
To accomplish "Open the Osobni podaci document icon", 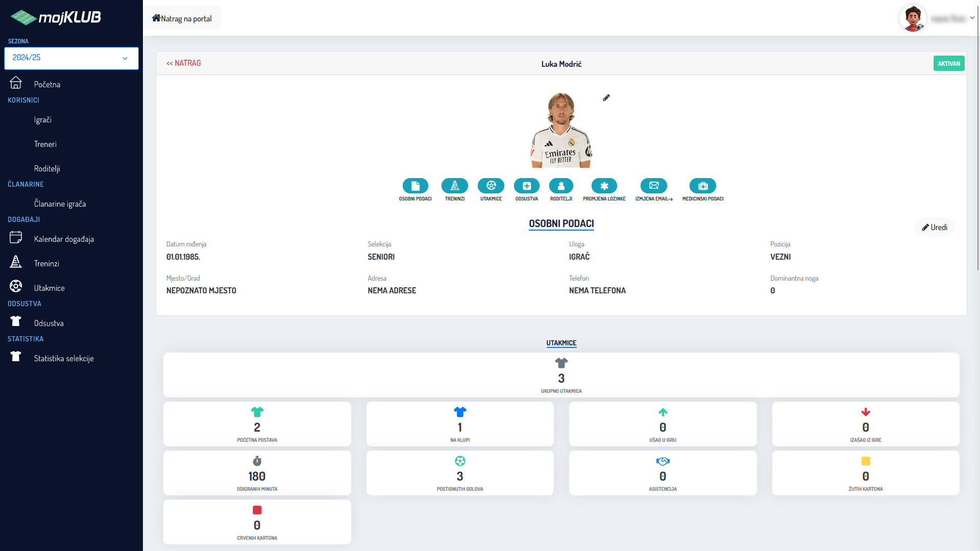I will (x=415, y=186).
